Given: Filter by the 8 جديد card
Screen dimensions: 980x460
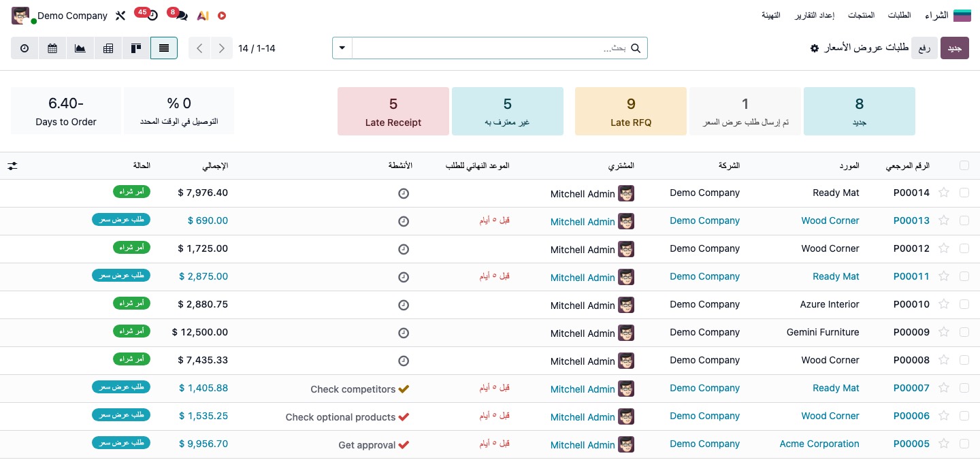Looking at the screenshot, I should click(859, 111).
